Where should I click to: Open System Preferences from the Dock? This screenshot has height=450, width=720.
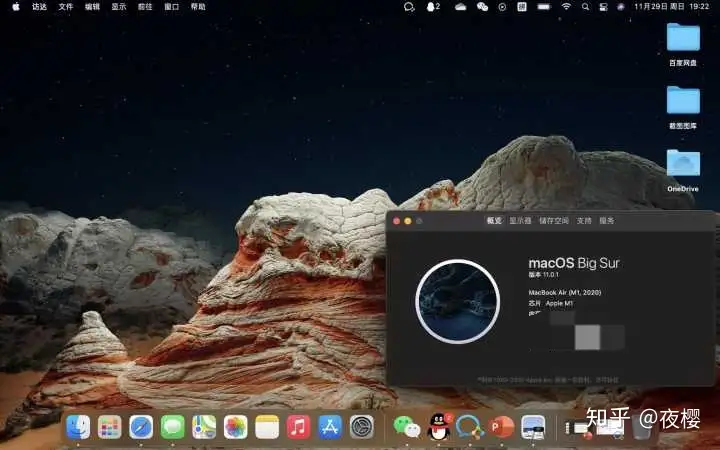pyautogui.click(x=362, y=427)
